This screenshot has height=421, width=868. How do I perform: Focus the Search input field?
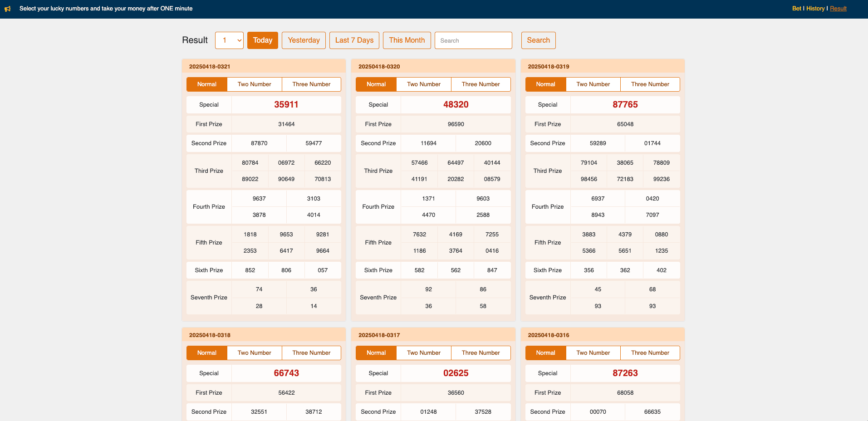click(473, 40)
